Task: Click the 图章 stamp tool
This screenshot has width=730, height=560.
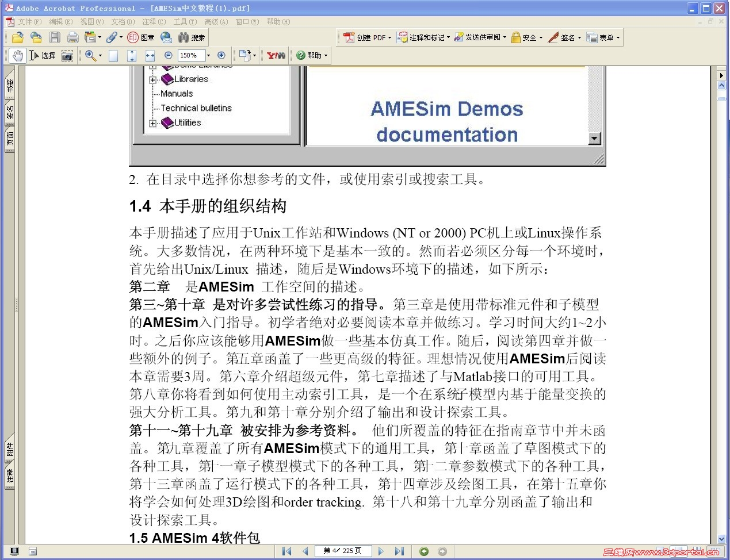Action: (x=141, y=37)
